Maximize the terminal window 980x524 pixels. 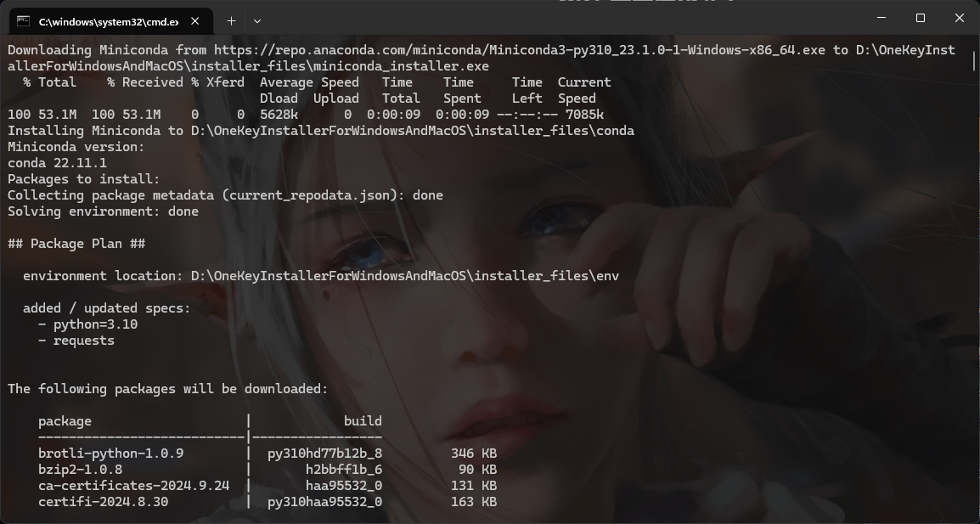pyautogui.click(x=920, y=18)
